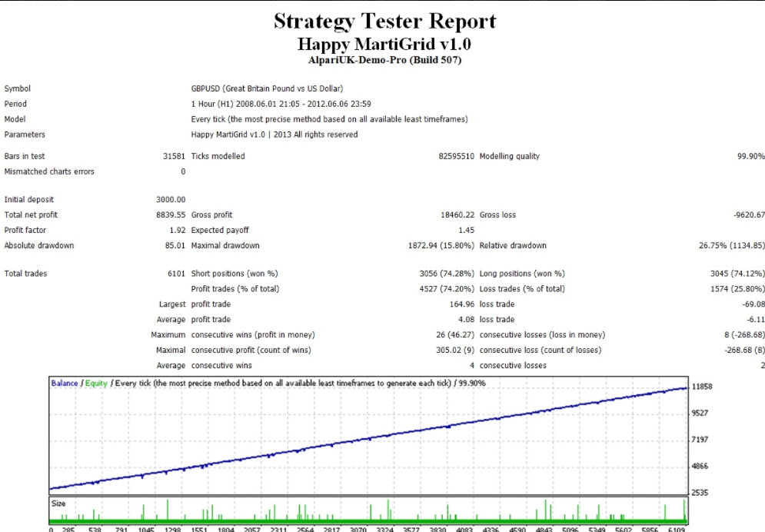Select the GBPUSD symbol description
The image size is (765, 532).
(267, 88)
